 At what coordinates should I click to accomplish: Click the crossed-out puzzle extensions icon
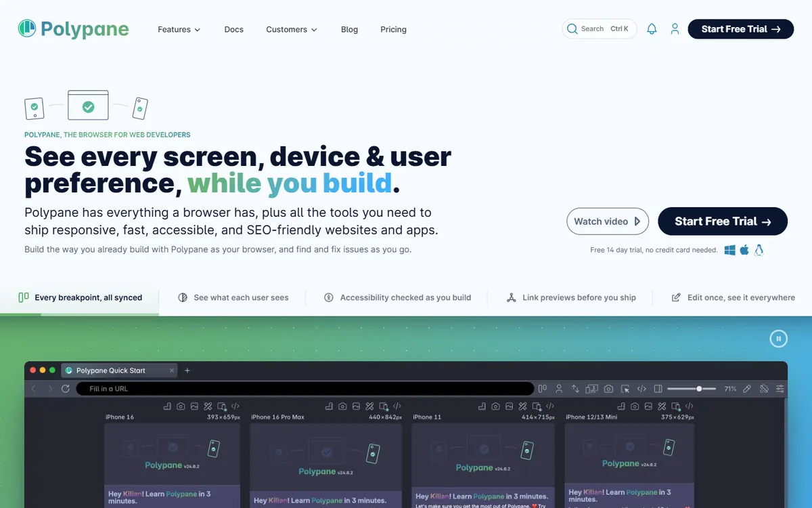763,389
